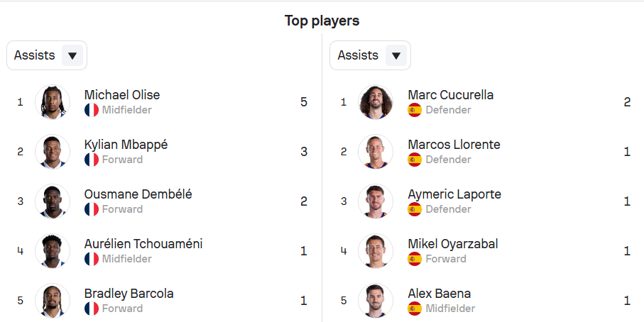This screenshot has height=322, width=644.
Task: Click Kylian Mbappé's profile photo
Action: click(53, 152)
